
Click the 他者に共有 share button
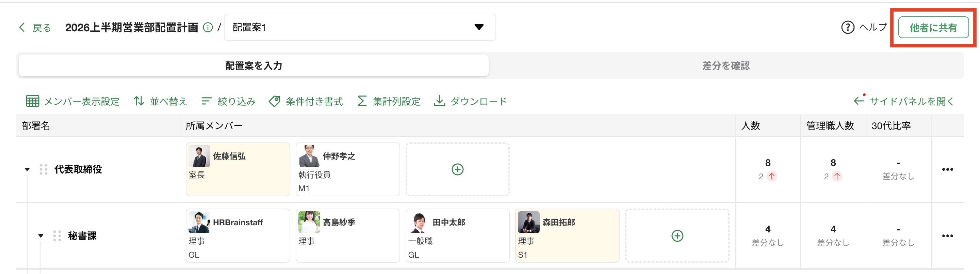933,28
